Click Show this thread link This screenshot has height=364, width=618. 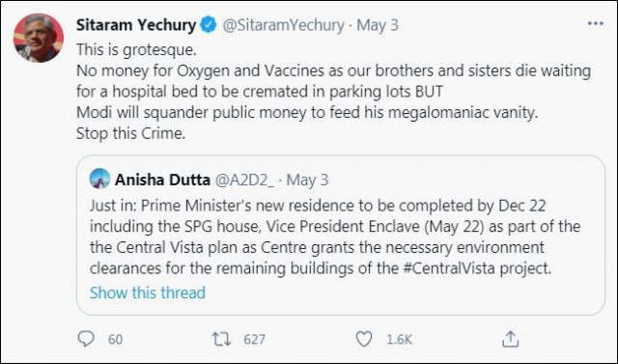[148, 293]
